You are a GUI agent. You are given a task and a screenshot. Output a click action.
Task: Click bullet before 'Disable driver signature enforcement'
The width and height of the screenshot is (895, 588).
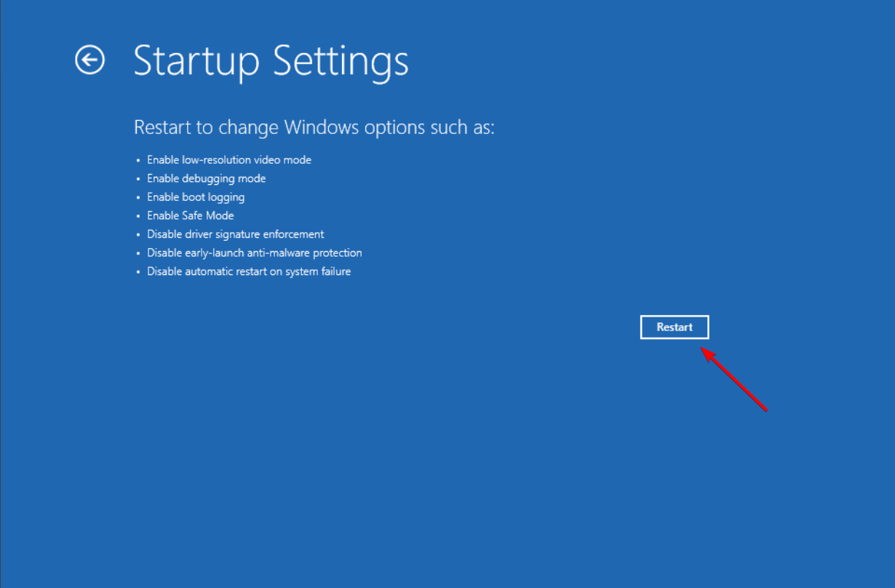coord(138,234)
